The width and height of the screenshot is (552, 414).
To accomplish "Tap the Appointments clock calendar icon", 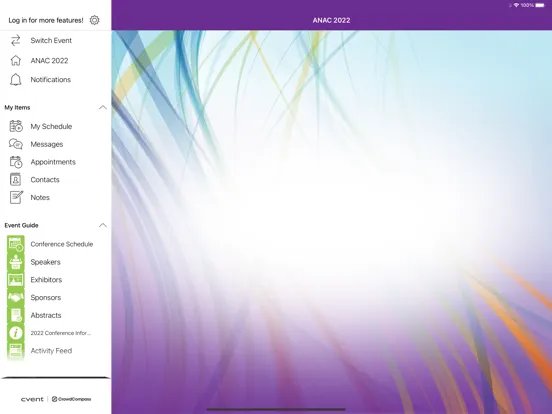I will click(x=16, y=162).
